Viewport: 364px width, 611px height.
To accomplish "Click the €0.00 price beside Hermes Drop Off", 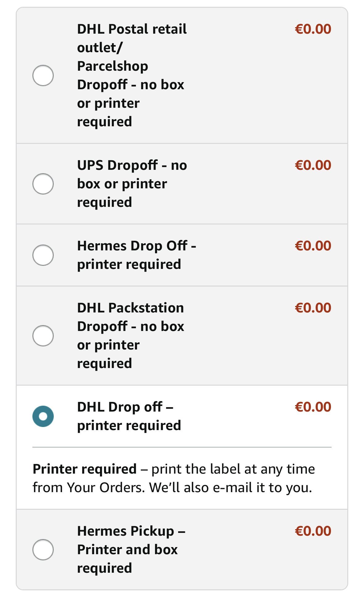I will (x=313, y=246).
